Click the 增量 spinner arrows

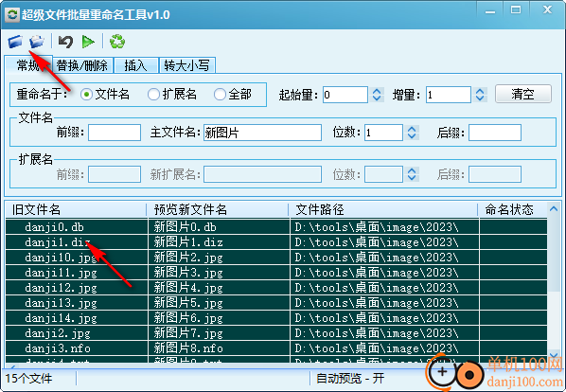pyautogui.click(x=480, y=95)
